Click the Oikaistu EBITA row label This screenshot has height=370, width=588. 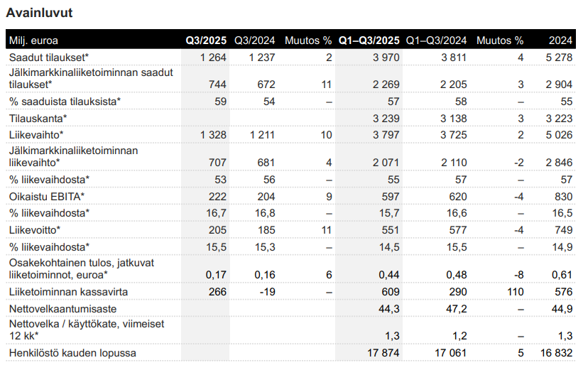click(x=47, y=196)
